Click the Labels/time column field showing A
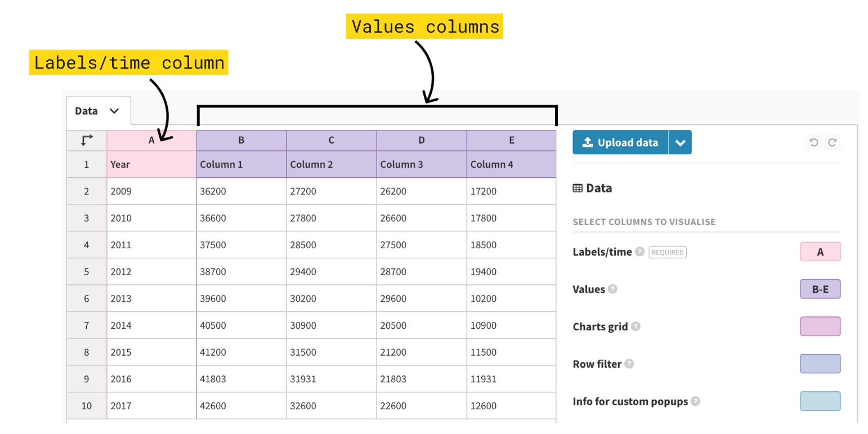 [x=820, y=252]
